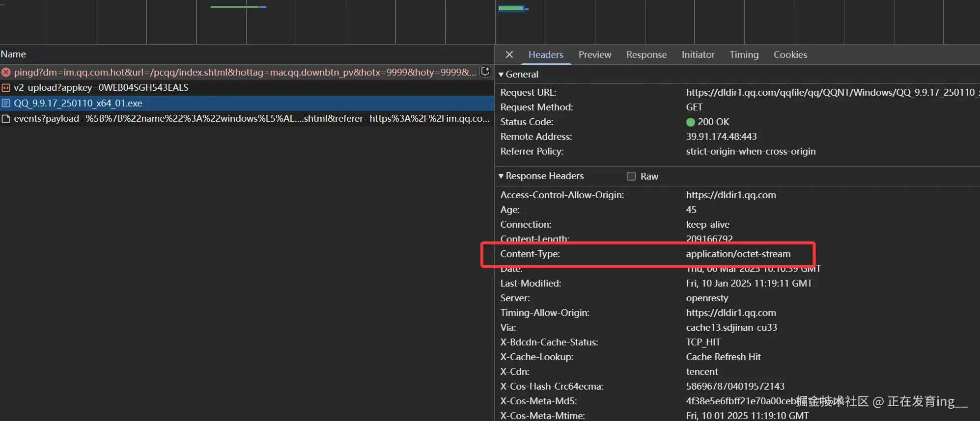Open the Response tab
This screenshot has width=980, height=421.
646,54
